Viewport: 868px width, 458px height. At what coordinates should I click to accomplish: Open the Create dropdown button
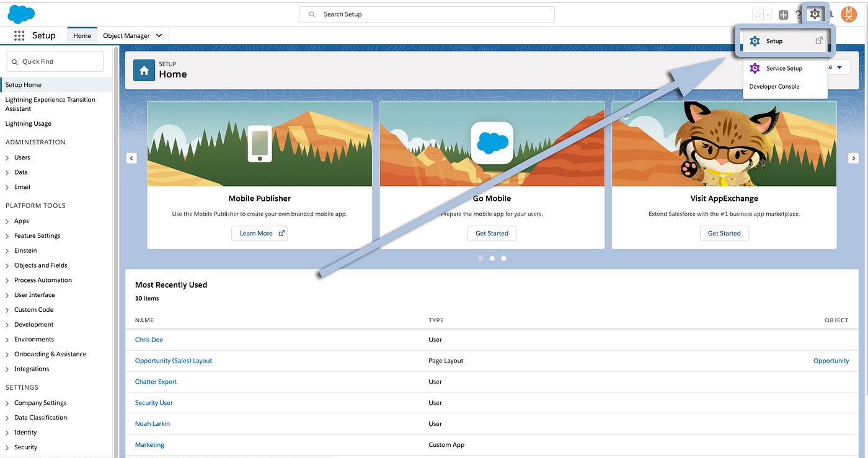838,67
